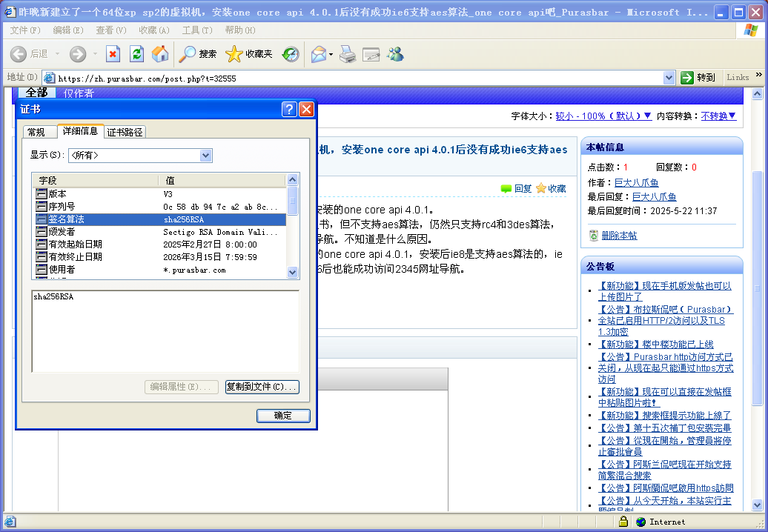
Task: Click the certificate dialog Help question icon
Action: (x=289, y=109)
